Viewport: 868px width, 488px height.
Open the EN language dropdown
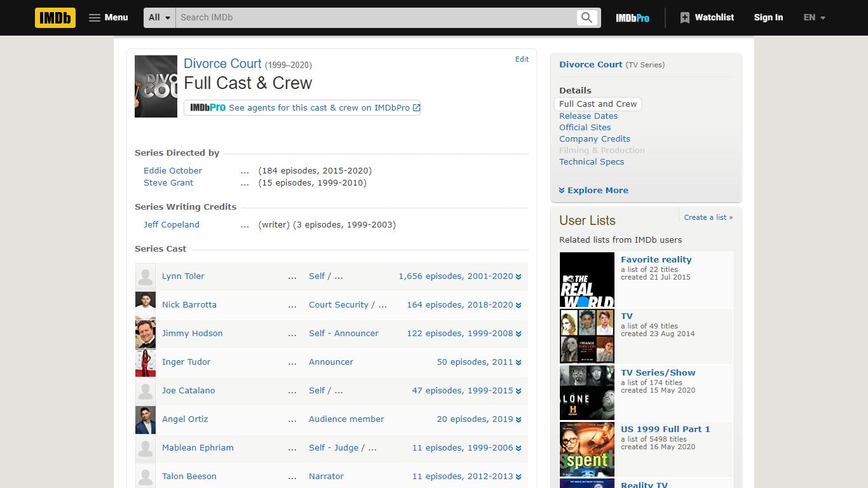point(814,18)
